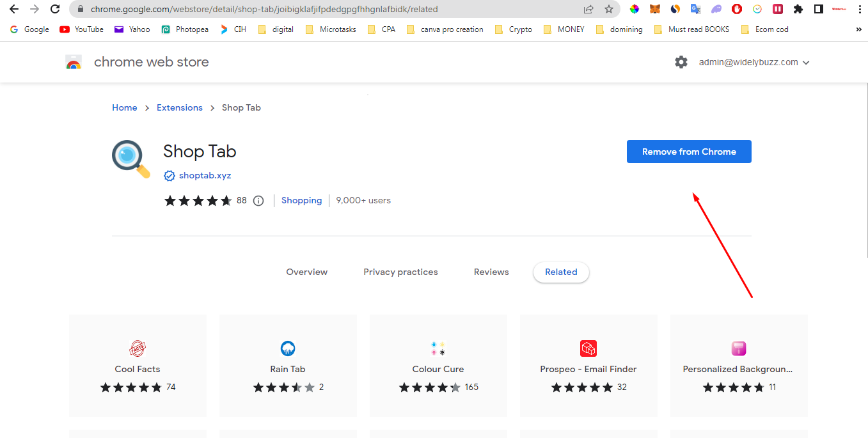
Task: Click the rating info icon beside 88
Action: (x=258, y=201)
